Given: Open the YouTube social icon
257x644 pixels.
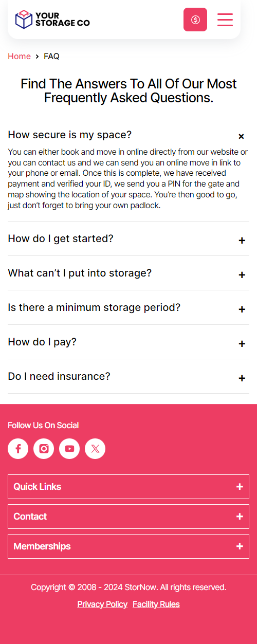Looking at the screenshot, I should [x=69, y=449].
